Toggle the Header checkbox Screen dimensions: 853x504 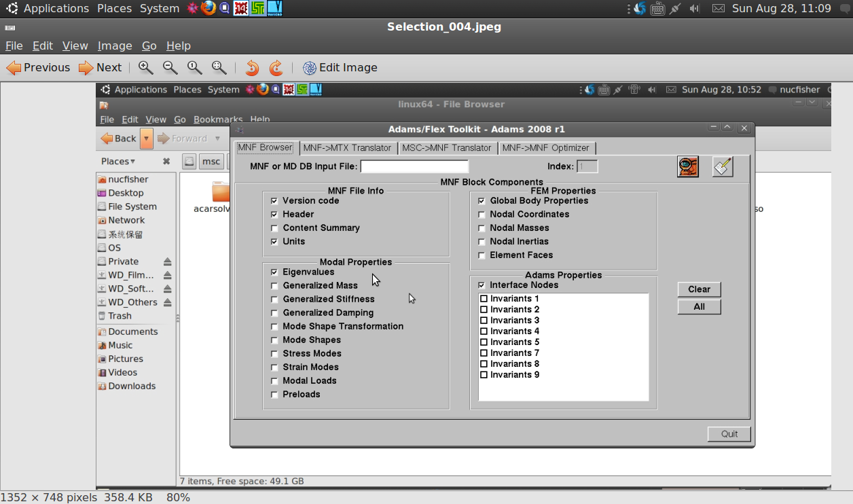pyautogui.click(x=274, y=215)
